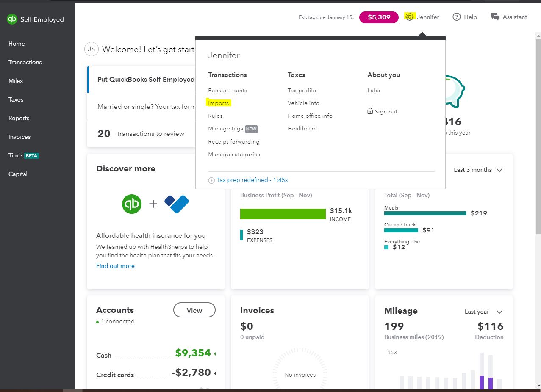The height and width of the screenshot is (392, 541).
Task: Open Taxes in sidebar
Action: 16,99
